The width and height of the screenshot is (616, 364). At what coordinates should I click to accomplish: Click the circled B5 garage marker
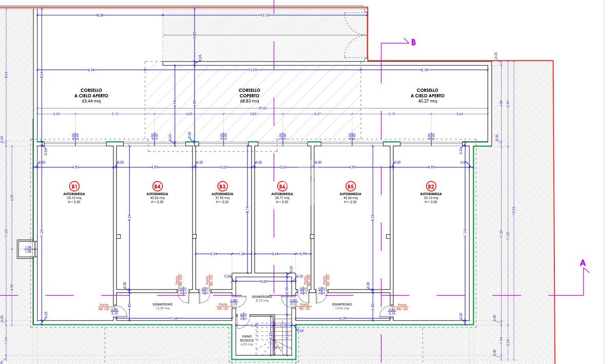351,186
